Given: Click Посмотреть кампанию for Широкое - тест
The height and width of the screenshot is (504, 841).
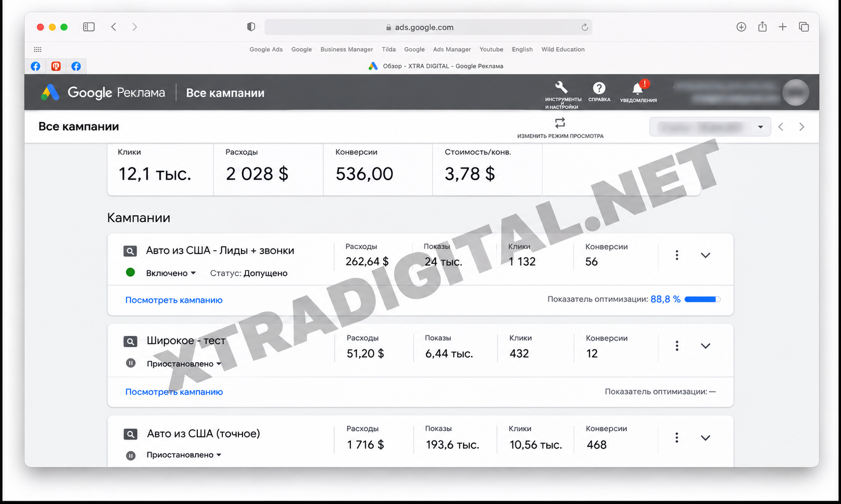Looking at the screenshot, I should click(174, 392).
